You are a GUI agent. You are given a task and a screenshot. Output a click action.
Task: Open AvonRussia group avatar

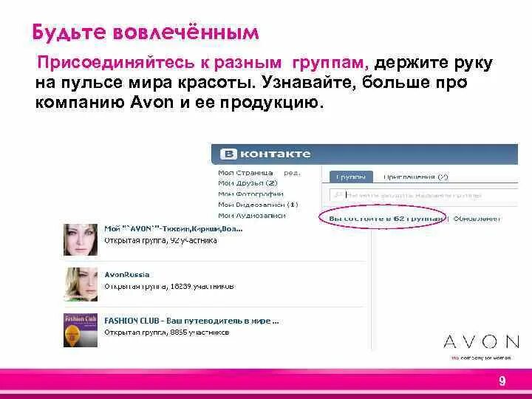click(81, 284)
